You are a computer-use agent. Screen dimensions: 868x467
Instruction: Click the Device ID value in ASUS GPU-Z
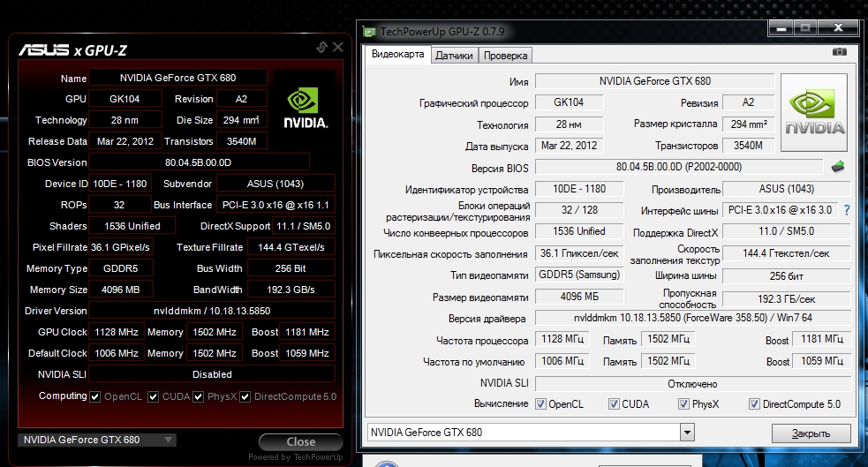119,184
